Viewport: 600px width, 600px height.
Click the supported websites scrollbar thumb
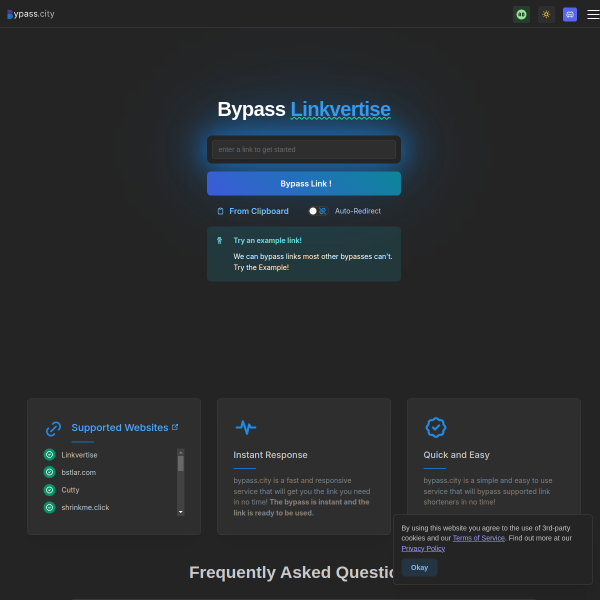(181, 463)
